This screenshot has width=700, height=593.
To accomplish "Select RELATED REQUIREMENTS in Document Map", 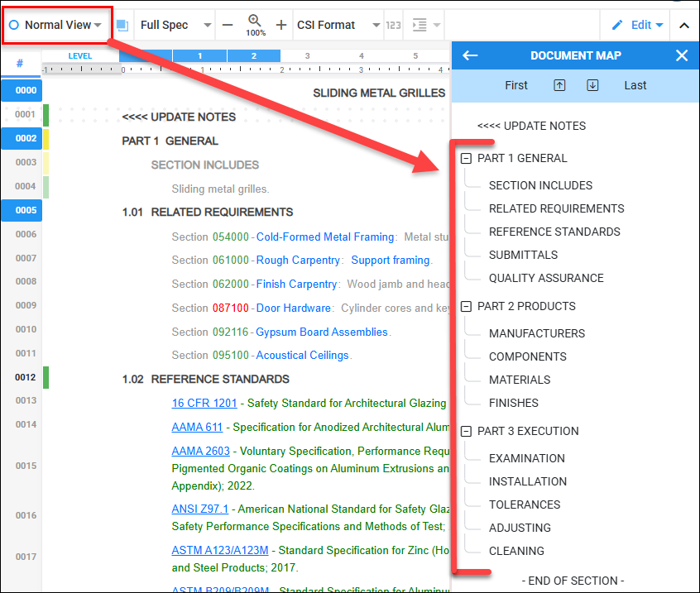I will (x=557, y=208).
